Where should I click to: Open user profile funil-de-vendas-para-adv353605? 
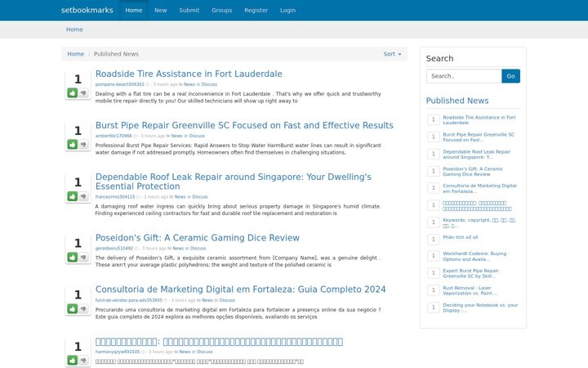pos(129,300)
